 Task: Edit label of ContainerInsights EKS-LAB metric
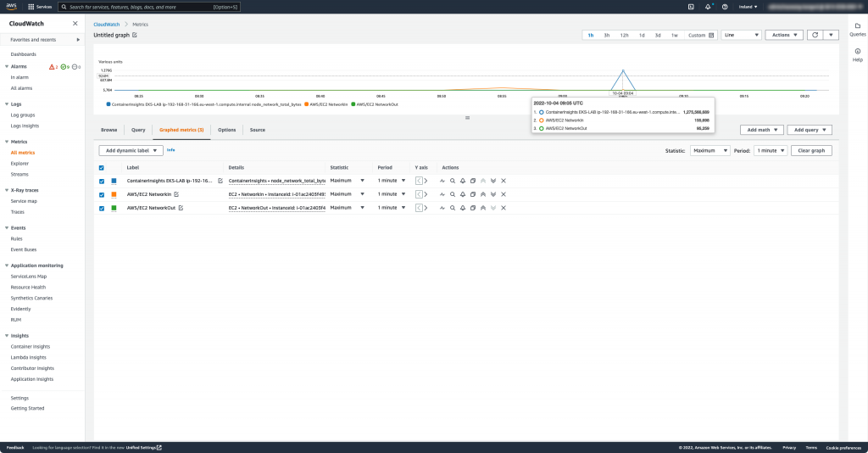click(220, 181)
